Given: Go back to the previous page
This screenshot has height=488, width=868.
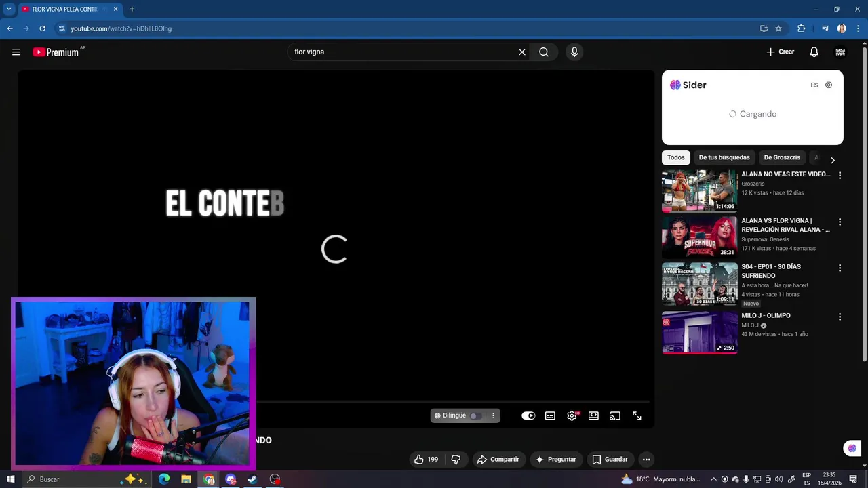Looking at the screenshot, I should click(9, 28).
